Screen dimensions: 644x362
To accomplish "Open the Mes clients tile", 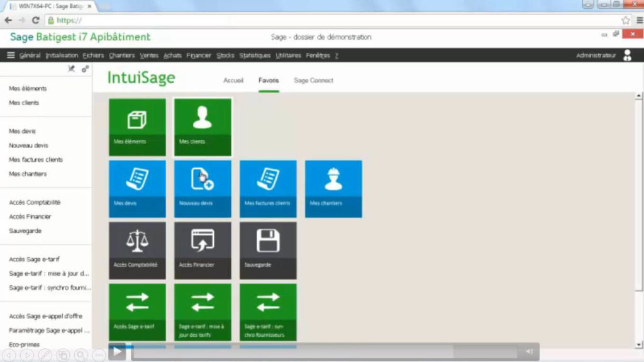I will pyautogui.click(x=203, y=127).
